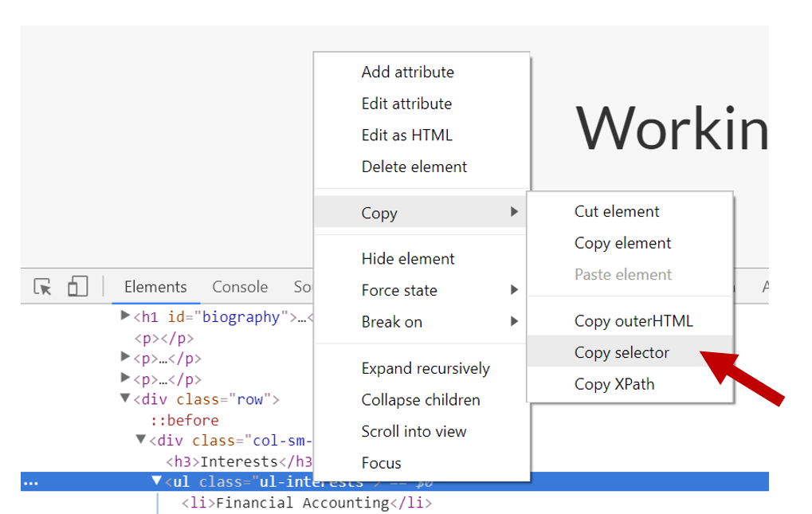
Task: Expand the h1 biography node
Action: click(x=125, y=316)
